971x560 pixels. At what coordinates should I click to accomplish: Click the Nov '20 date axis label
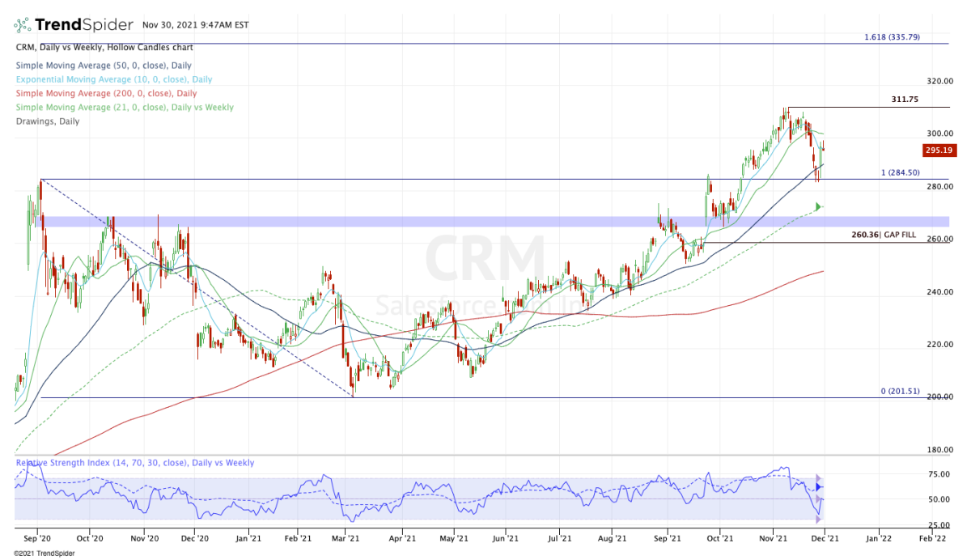coord(143,537)
